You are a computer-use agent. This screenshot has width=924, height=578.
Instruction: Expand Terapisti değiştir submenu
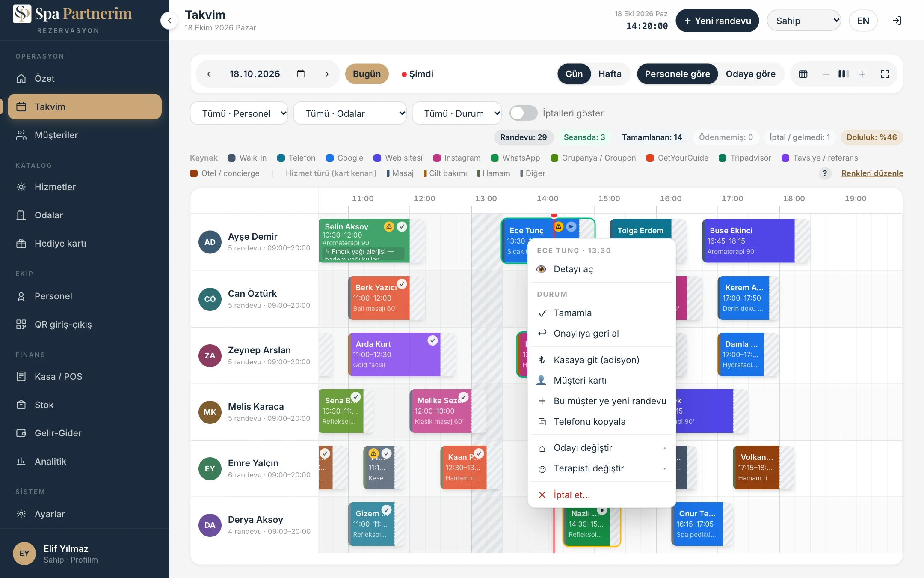602,468
